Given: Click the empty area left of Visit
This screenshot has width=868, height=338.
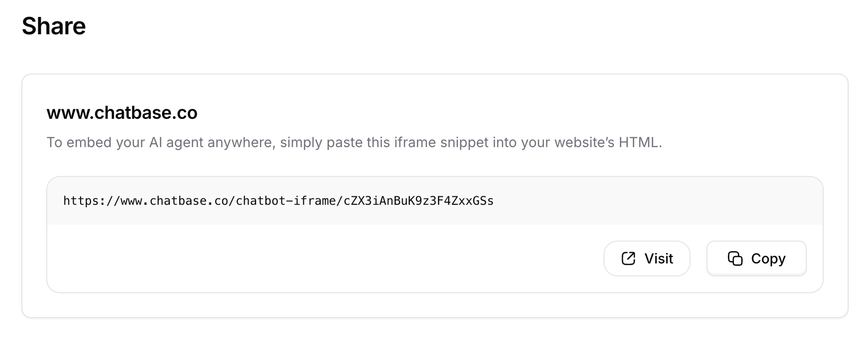Looking at the screenshot, I should (x=323, y=258).
